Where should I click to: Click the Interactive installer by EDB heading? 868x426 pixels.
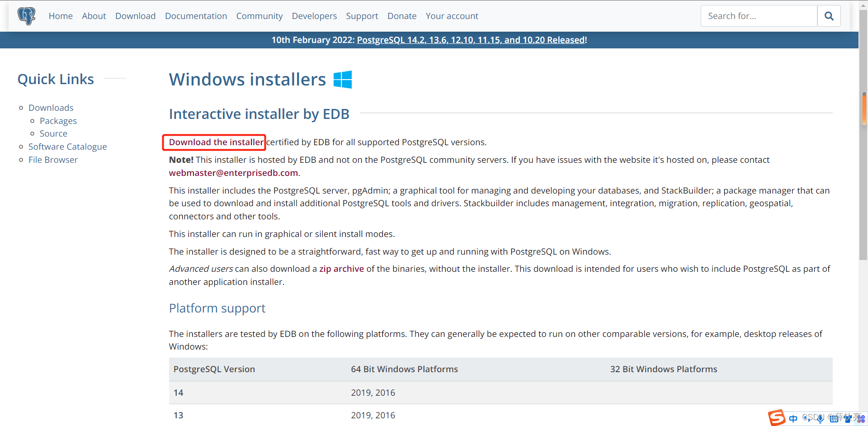(259, 114)
